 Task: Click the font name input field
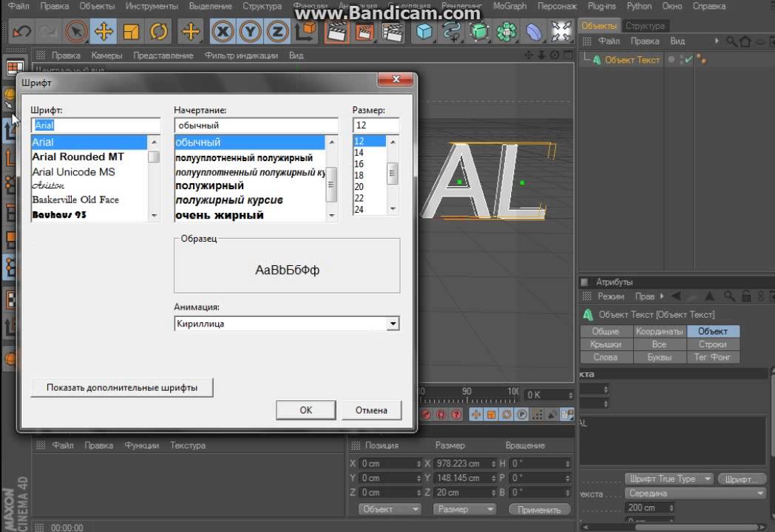96,125
